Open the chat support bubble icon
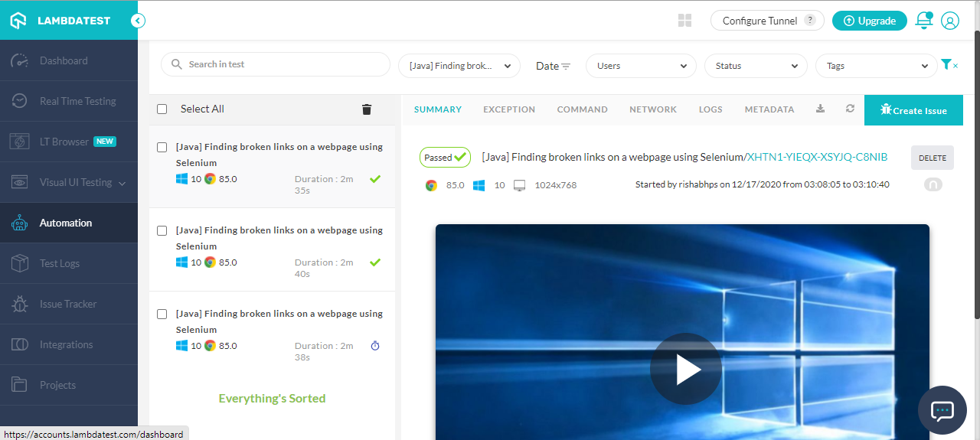 tap(942, 411)
